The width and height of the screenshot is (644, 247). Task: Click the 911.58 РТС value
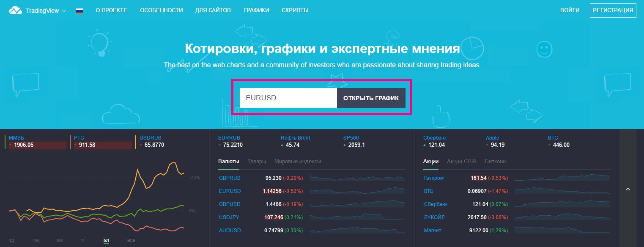coord(87,145)
